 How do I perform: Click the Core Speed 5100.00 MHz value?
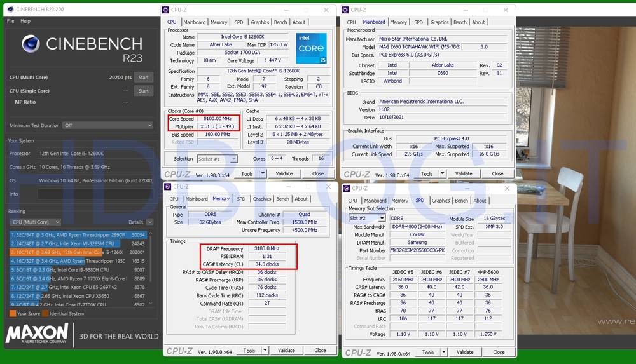click(x=218, y=119)
